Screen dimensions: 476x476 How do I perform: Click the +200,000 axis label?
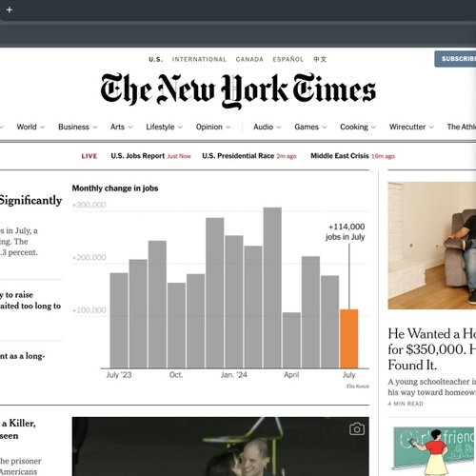click(89, 257)
